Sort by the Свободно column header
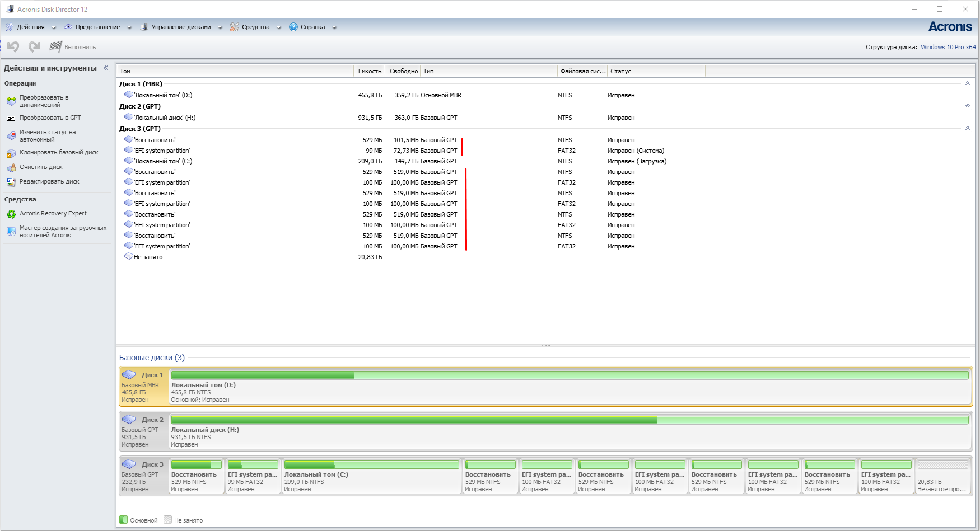Image resolution: width=980 pixels, height=531 pixels. coord(403,71)
